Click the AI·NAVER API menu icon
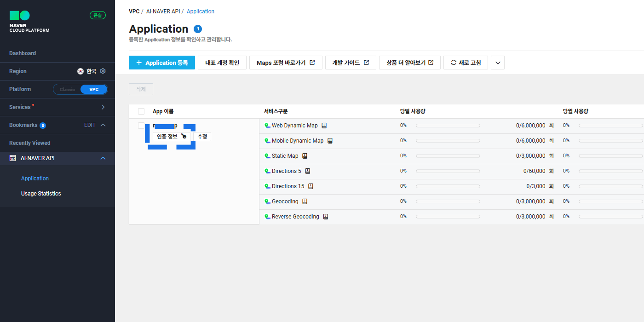Image resolution: width=644 pixels, height=322 pixels. pos(12,158)
